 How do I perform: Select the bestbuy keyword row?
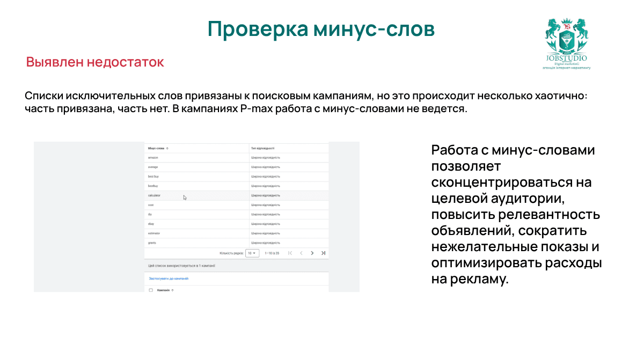[237, 186]
